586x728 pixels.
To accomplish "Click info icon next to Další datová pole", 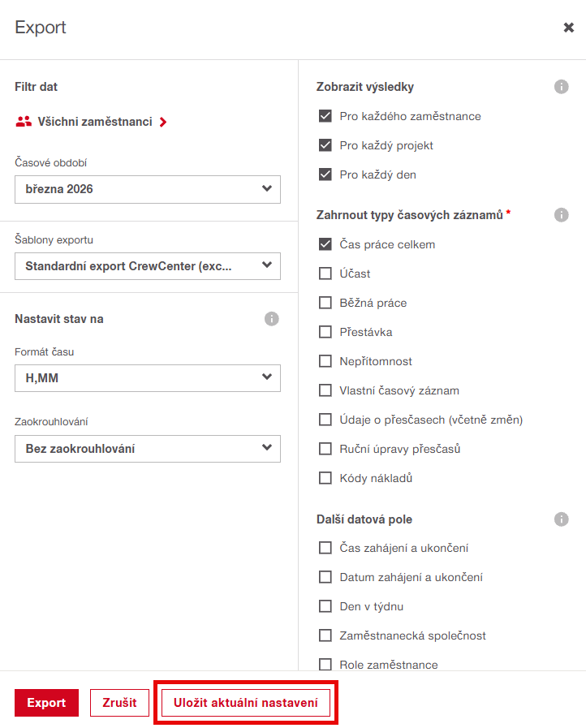I will pyautogui.click(x=561, y=519).
